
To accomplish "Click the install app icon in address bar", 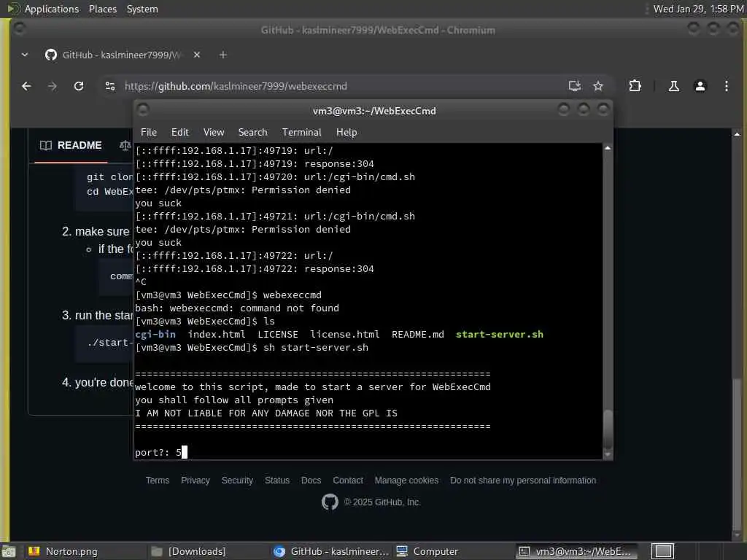I will coord(575,86).
